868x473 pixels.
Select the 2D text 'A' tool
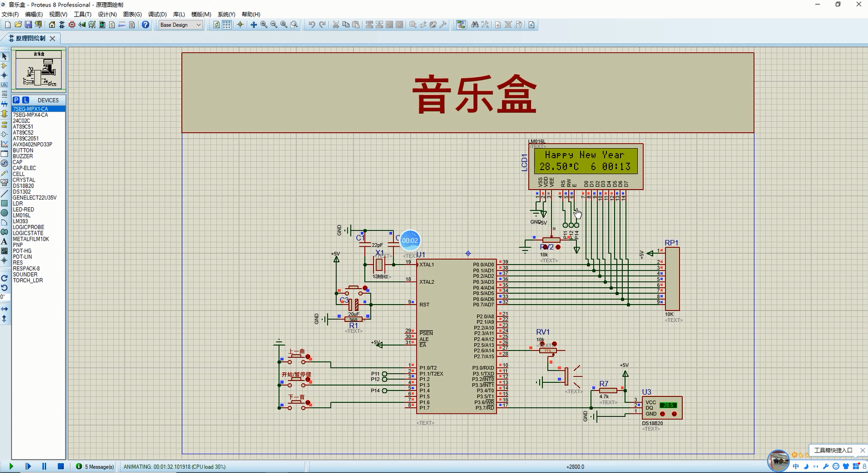[x=4, y=241]
